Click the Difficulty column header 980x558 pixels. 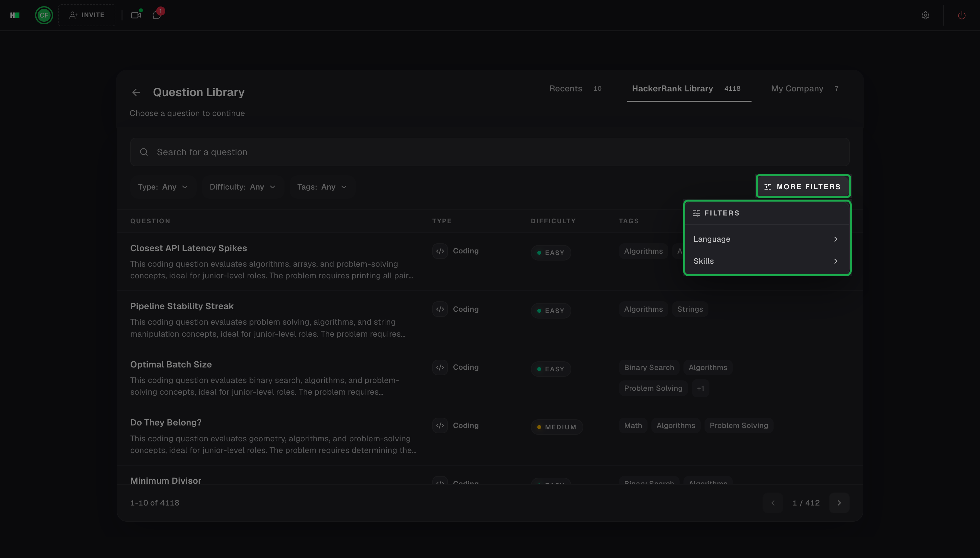[553, 221]
